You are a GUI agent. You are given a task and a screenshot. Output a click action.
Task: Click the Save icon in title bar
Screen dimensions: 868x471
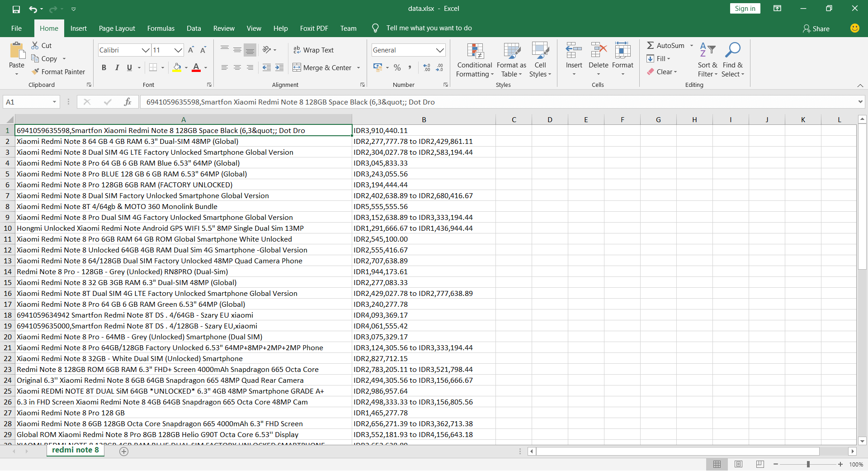[x=16, y=9]
